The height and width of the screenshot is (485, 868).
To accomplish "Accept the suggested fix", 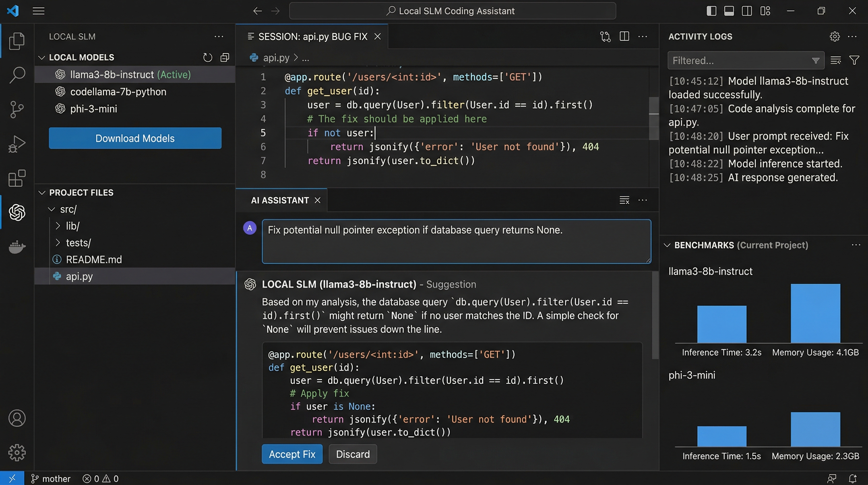I will [292, 454].
